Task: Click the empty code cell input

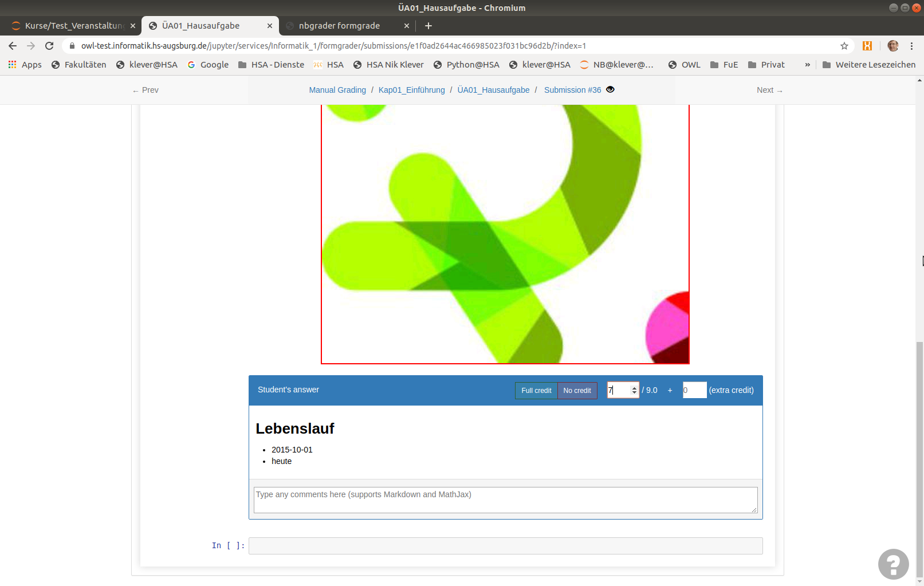Action: click(x=505, y=546)
